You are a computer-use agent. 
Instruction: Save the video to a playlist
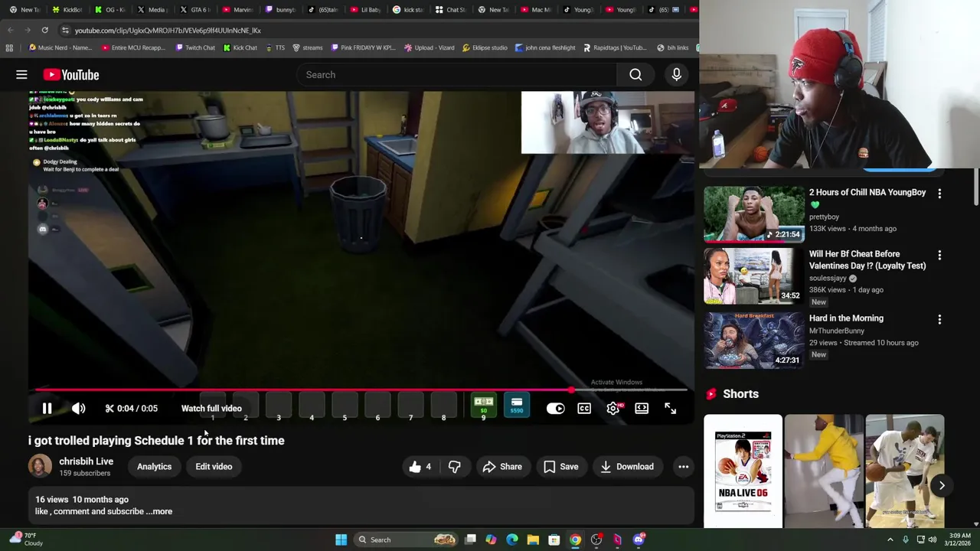pyautogui.click(x=560, y=467)
